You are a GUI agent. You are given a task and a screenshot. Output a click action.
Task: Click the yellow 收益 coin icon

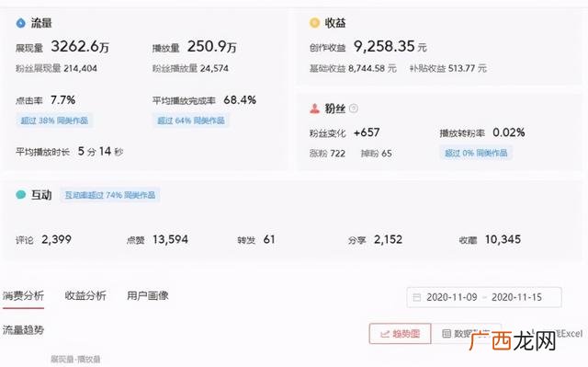pyautogui.click(x=314, y=23)
